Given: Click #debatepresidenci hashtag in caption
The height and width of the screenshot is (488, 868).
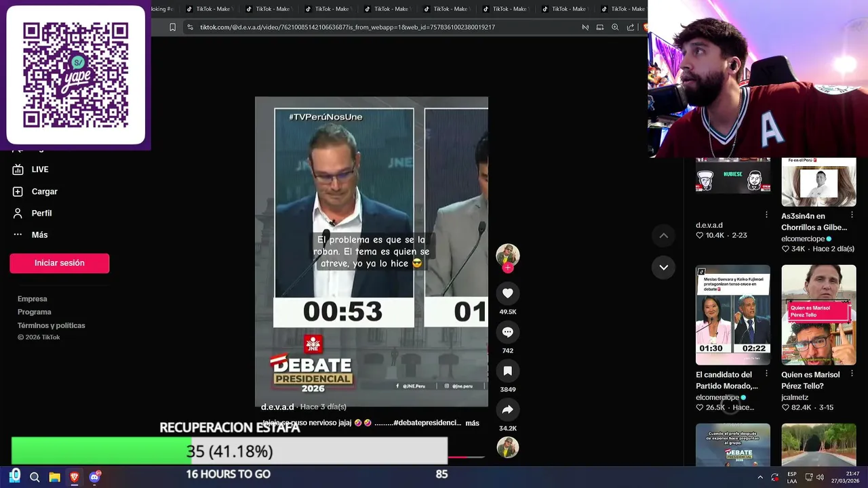Looking at the screenshot, I should [x=427, y=423].
